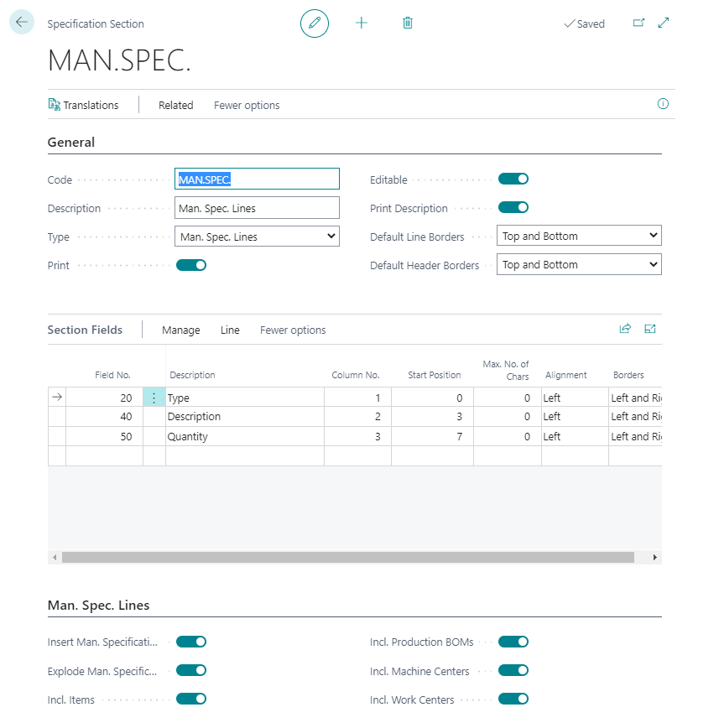Screen dimensions: 719x728
Task: Click the Translations icon
Action: coord(55,105)
